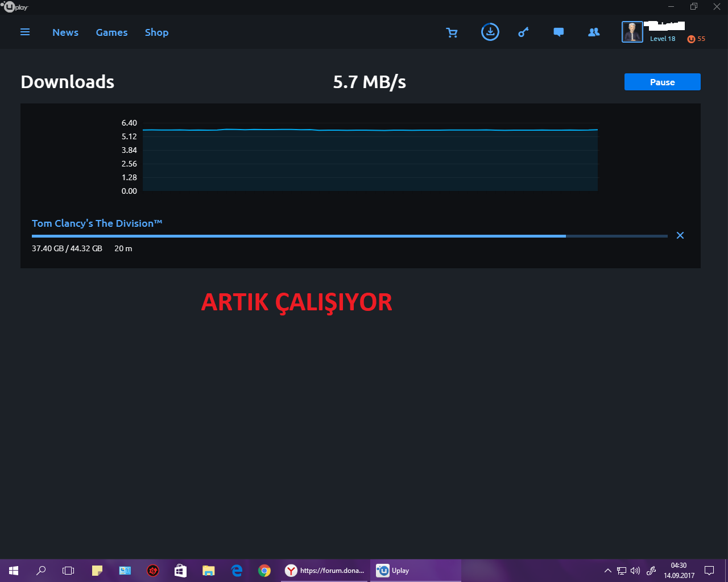Expand the system tray hidden icons
Image resolution: width=728 pixels, height=582 pixels.
607,571
